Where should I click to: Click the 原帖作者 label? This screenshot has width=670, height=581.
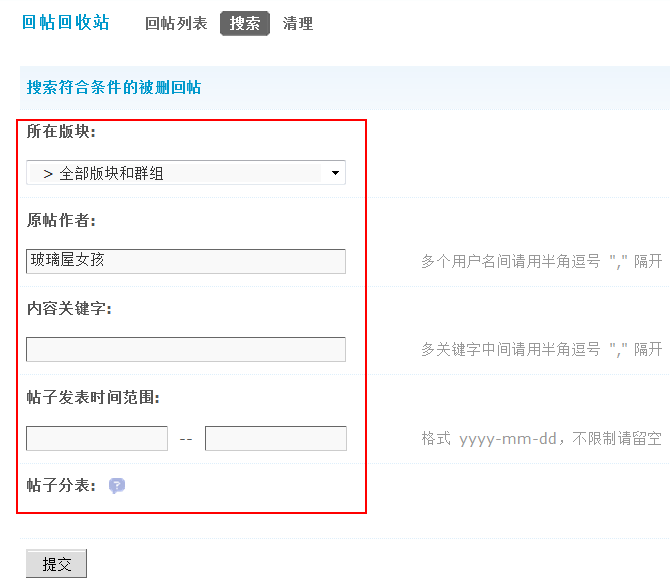click(61, 220)
